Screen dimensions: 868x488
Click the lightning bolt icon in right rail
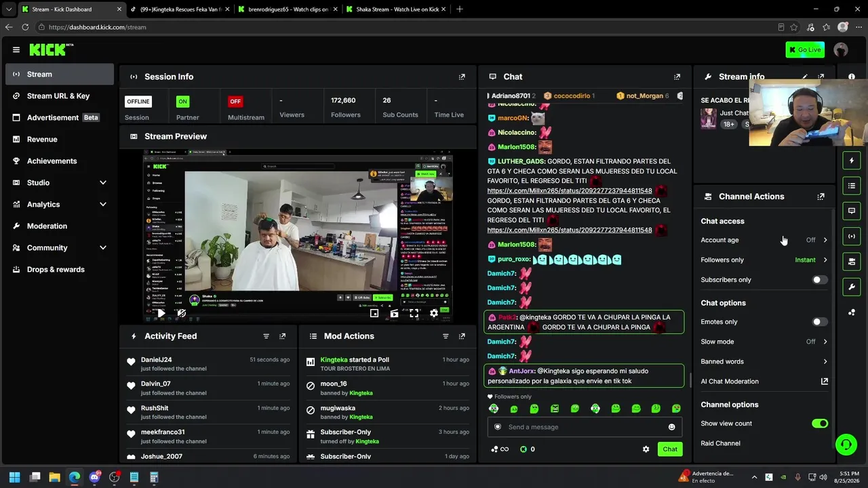coord(852,160)
